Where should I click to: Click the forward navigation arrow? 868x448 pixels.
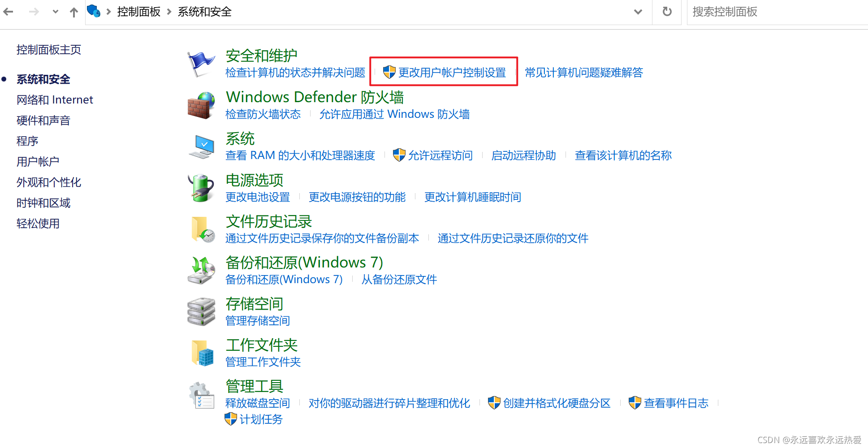(x=34, y=12)
